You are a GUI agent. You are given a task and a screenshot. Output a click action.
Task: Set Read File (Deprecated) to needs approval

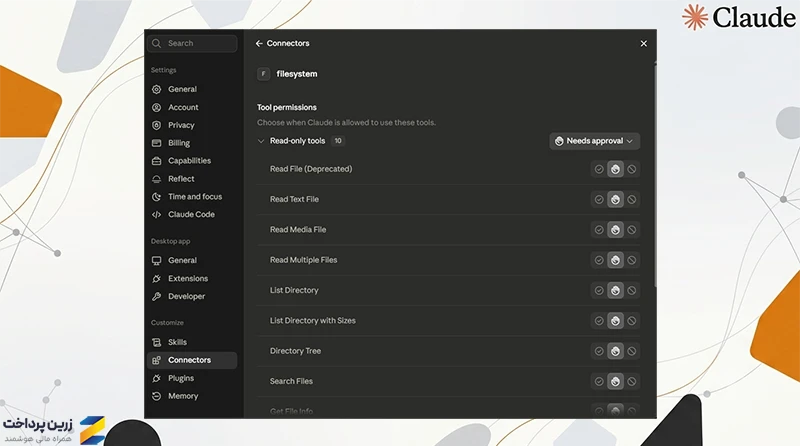point(615,169)
